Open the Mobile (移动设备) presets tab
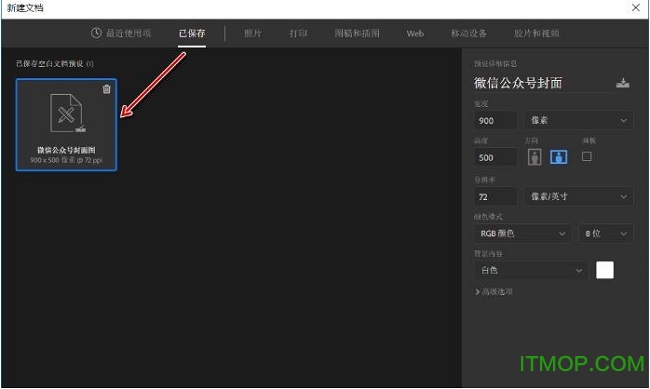The image size is (650, 389). [468, 33]
